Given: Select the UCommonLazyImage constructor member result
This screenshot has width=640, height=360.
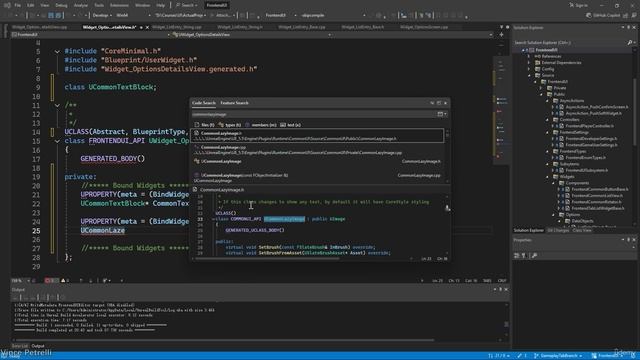Looking at the screenshot, I should click(x=317, y=178).
